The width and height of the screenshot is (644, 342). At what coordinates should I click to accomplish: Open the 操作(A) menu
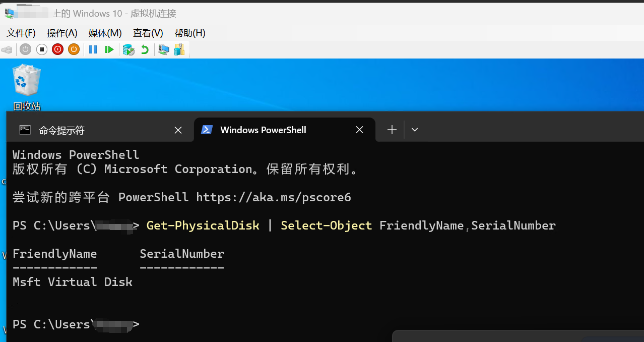[62, 33]
